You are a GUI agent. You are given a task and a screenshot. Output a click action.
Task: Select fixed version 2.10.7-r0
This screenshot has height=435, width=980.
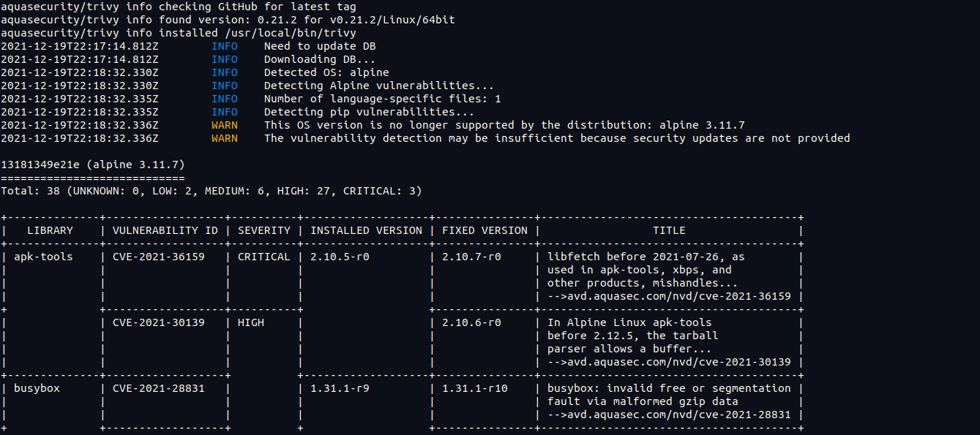point(471,257)
